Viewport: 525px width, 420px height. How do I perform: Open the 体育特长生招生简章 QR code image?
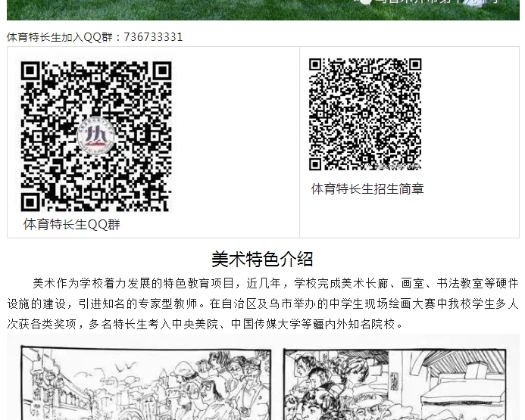click(x=364, y=114)
